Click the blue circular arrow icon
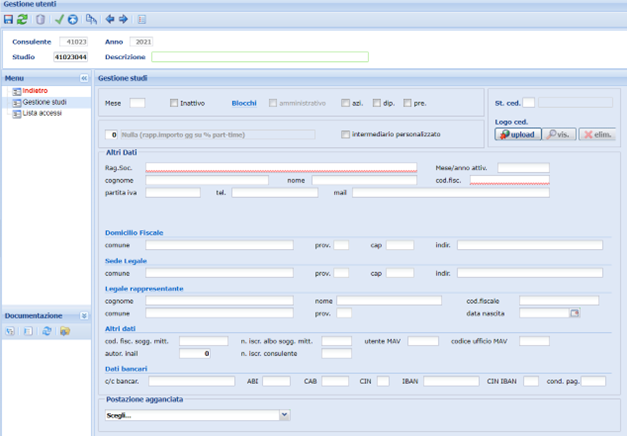 point(72,19)
